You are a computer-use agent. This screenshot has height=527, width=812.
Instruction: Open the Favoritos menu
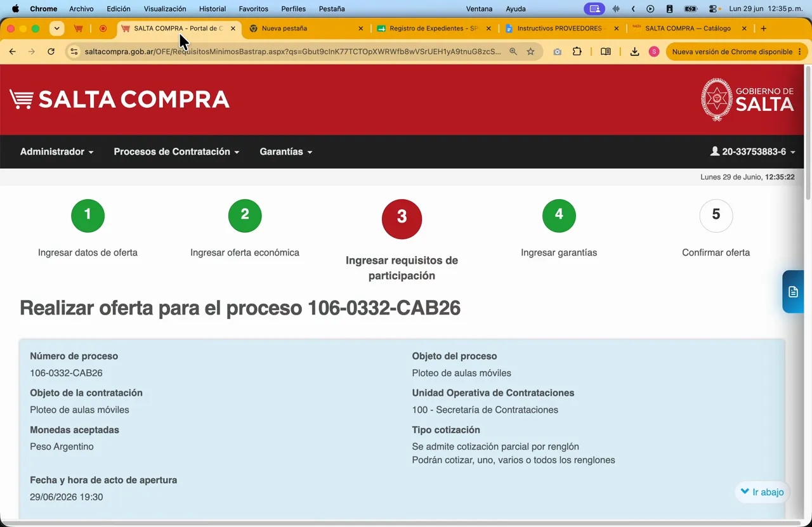[x=253, y=9]
